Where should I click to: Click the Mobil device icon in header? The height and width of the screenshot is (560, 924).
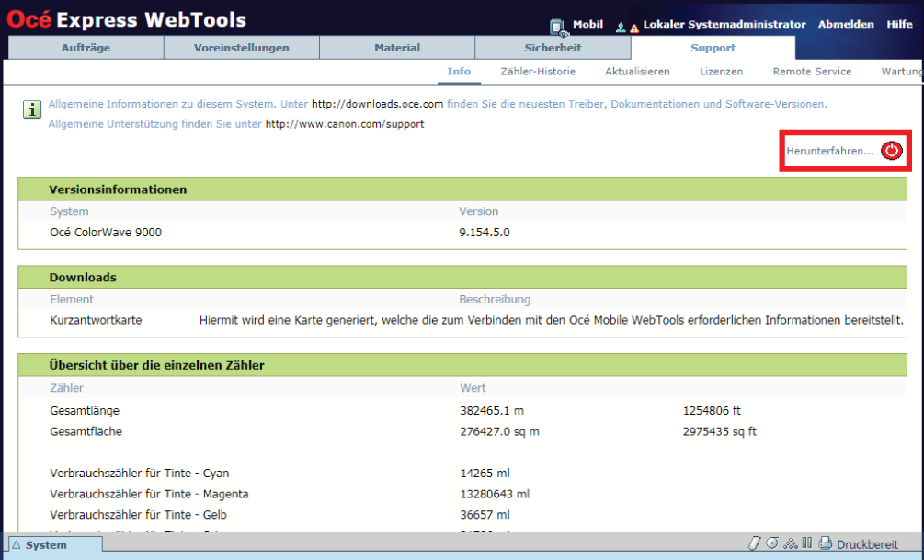[558, 27]
